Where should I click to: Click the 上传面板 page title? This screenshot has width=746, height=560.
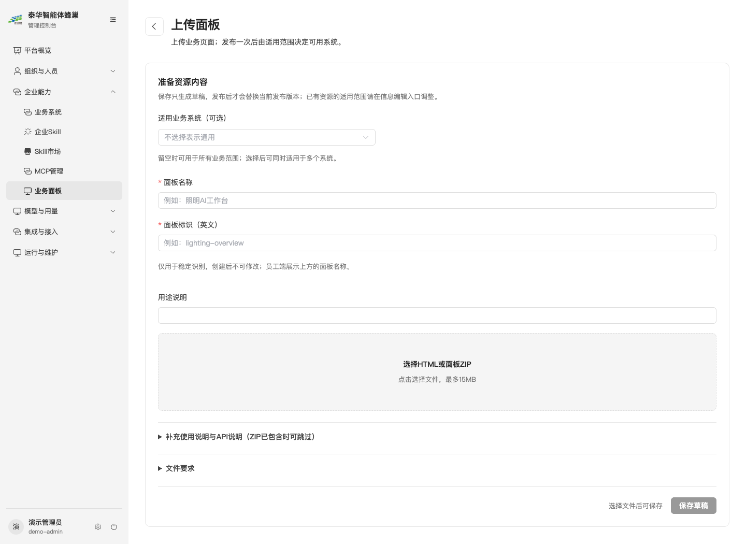196,25
